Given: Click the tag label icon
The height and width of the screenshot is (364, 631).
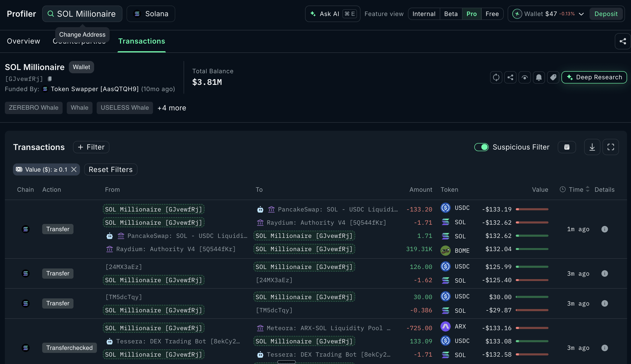Looking at the screenshot, I should coord(553,77).
